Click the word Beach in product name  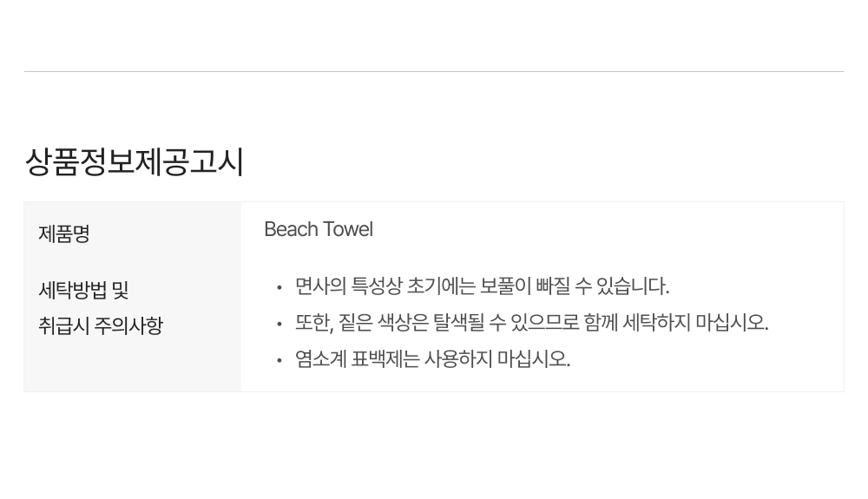(291, 229)
